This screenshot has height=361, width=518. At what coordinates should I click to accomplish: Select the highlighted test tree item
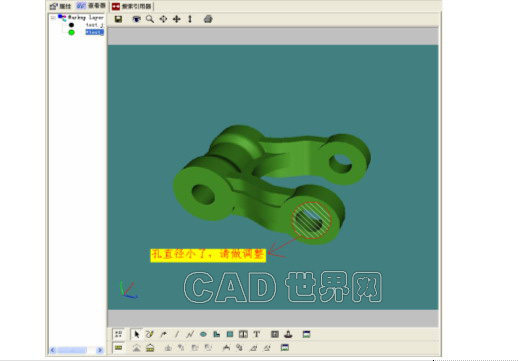pyautogui.click(x=95, y=32)
